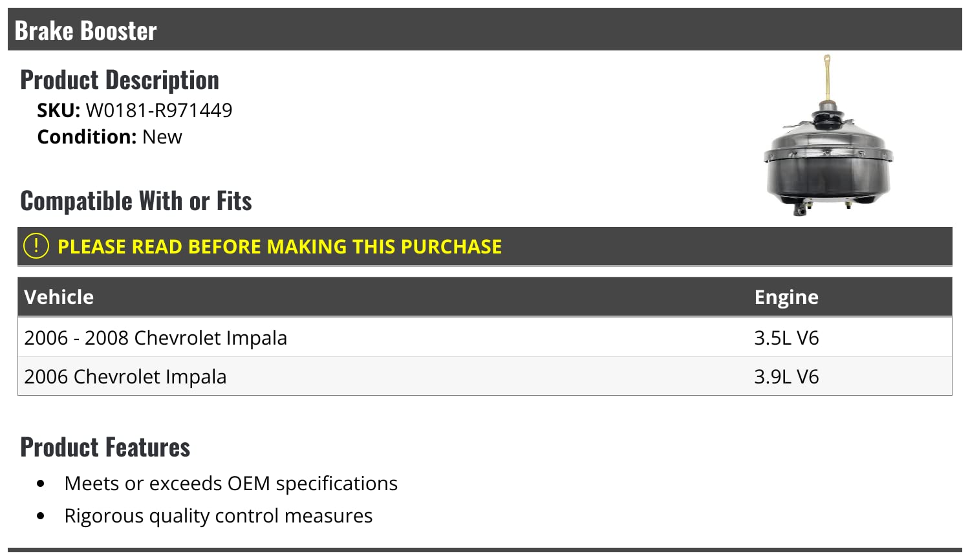This screenshot has height=560, width=970.
Task: Click the word New next to Condition
Action: pyautogui.click(x=162, y=137)
